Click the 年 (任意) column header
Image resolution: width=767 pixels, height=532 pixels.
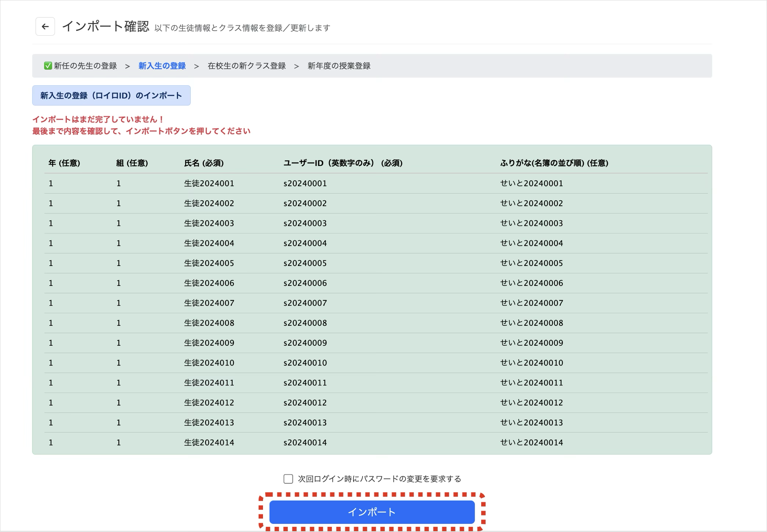pyautogui.click(x=64, y=163)
